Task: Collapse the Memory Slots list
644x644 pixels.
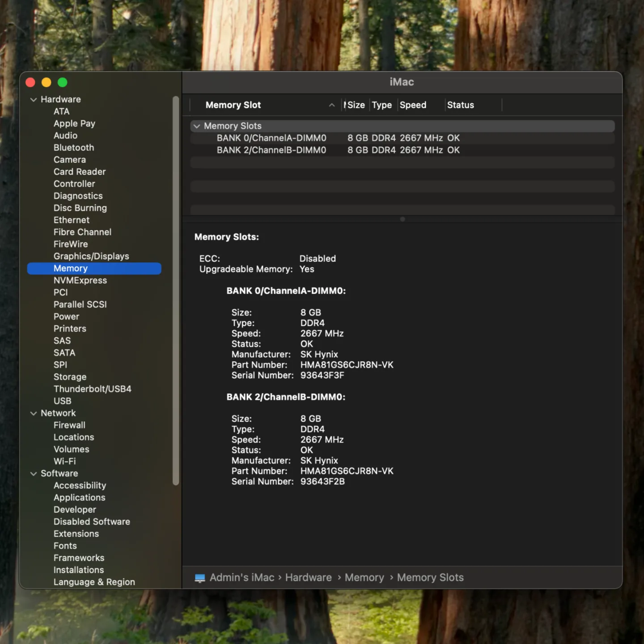Action: 197,126
